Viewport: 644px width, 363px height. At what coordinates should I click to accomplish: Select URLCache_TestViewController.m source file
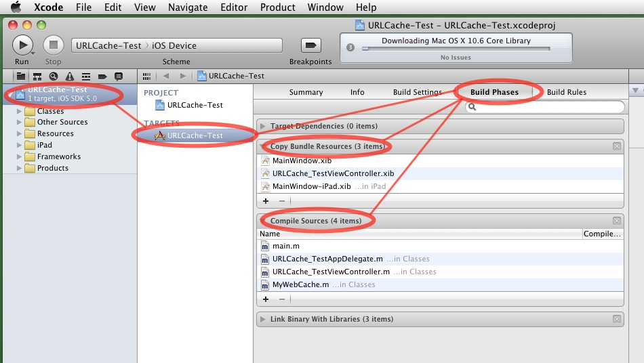440,272
